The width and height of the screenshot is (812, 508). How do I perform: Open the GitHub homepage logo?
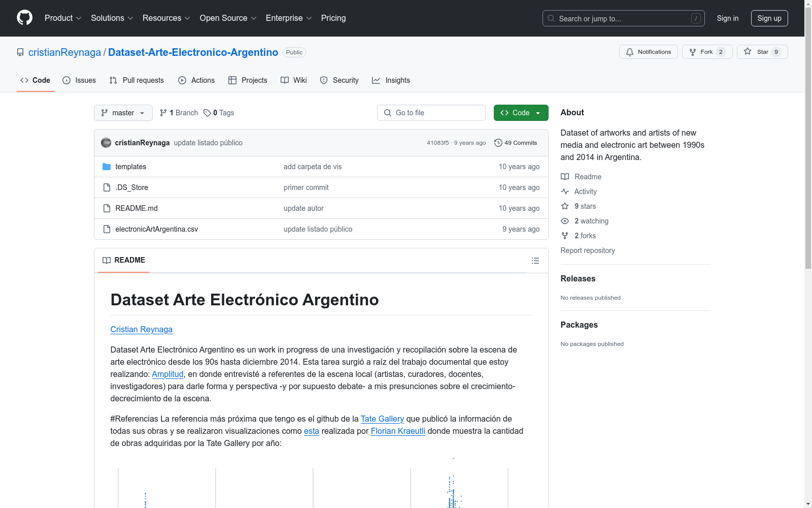click(24, 18)
